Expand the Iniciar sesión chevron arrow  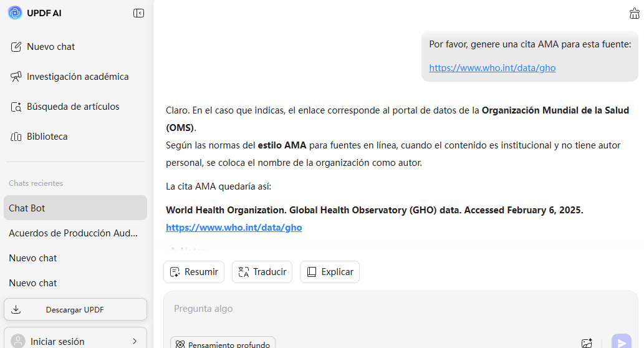(135, 341)
